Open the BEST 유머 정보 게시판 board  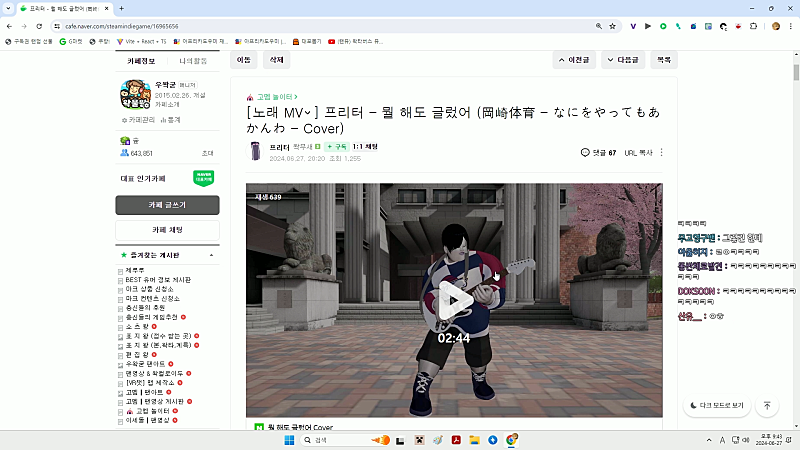pos(158,280)
